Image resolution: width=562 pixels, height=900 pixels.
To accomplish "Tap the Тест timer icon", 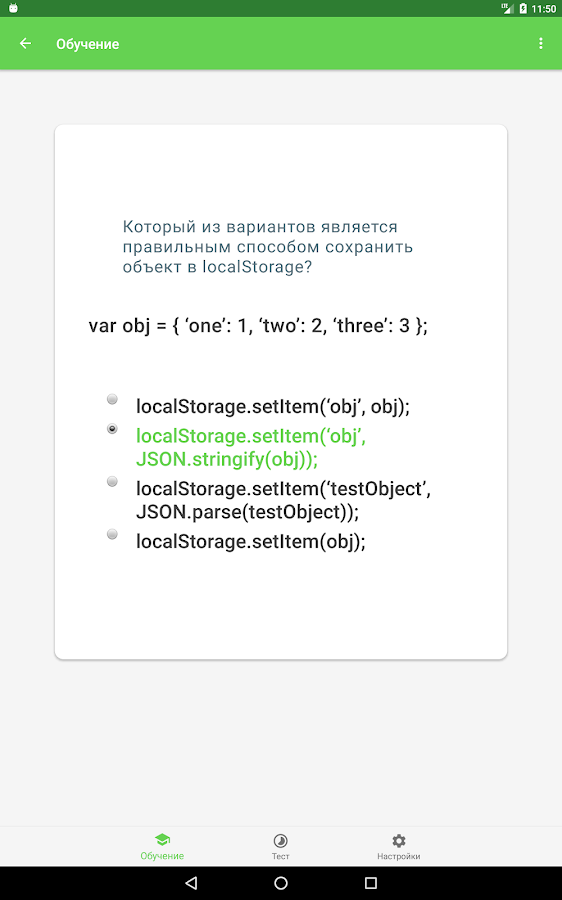I will click(x=281, y=841).
